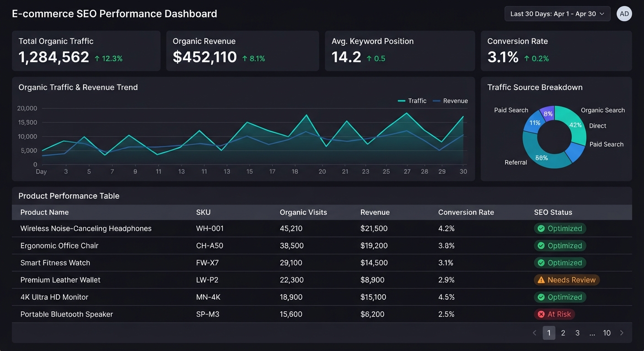644x351 pixels.
Task: Click the dashboard title heading
Action: pyautogui.click(x=114, y=14)
